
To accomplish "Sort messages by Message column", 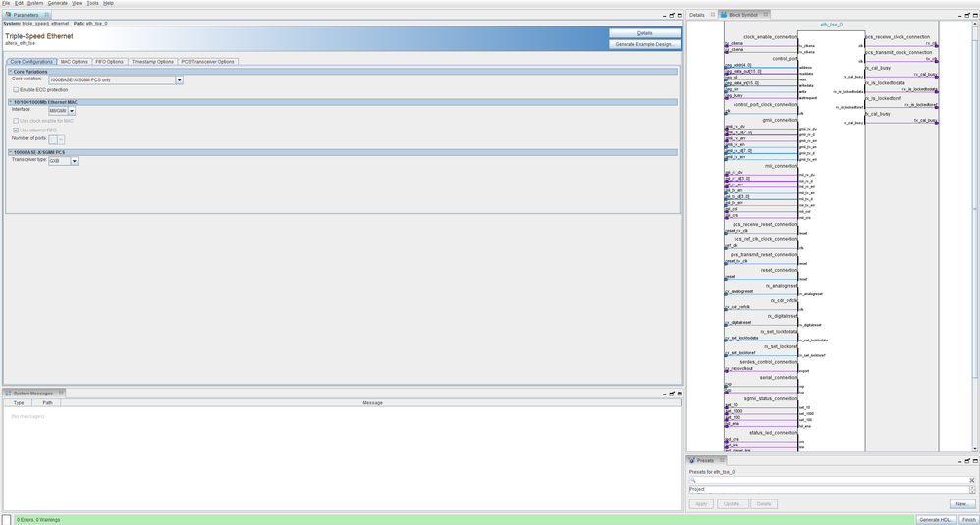I will tap(372, 403).
